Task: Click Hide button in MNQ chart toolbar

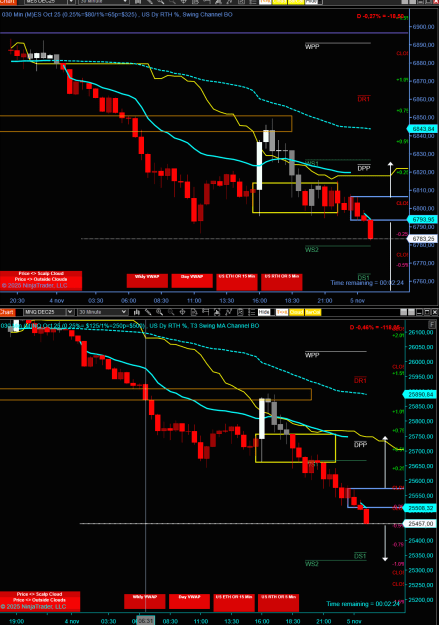Action: click(264, 312)
